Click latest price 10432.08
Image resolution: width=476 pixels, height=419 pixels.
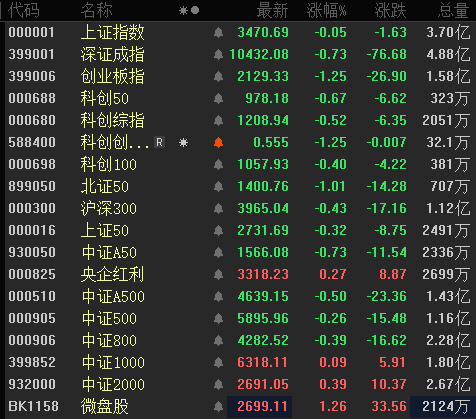coord(259,55)
